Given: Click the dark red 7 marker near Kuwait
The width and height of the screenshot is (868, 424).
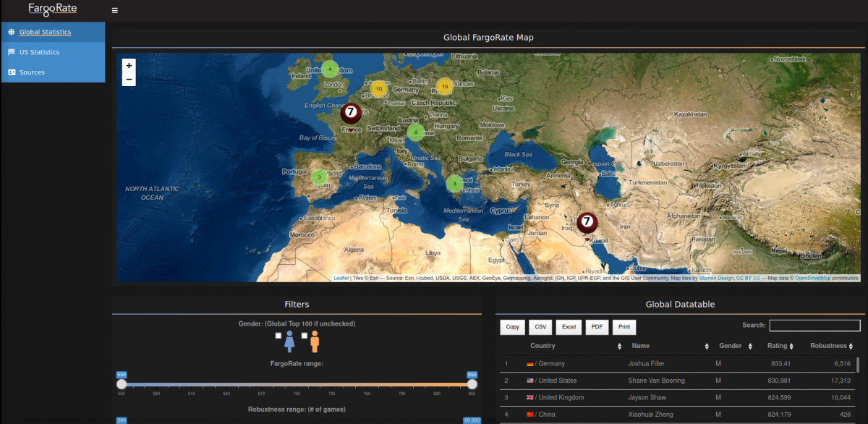Looking at the screenshot, I should coord(587,221).
